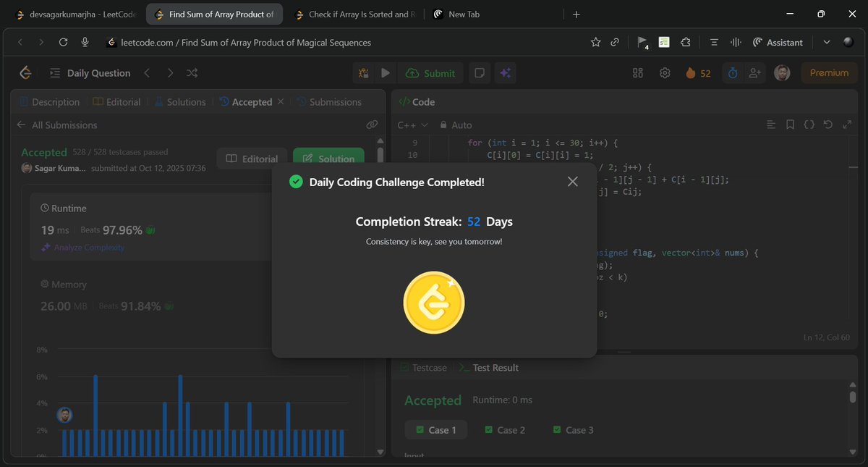
Task: Switch to the Test Result tab
Action: click(x=488, y=368)
